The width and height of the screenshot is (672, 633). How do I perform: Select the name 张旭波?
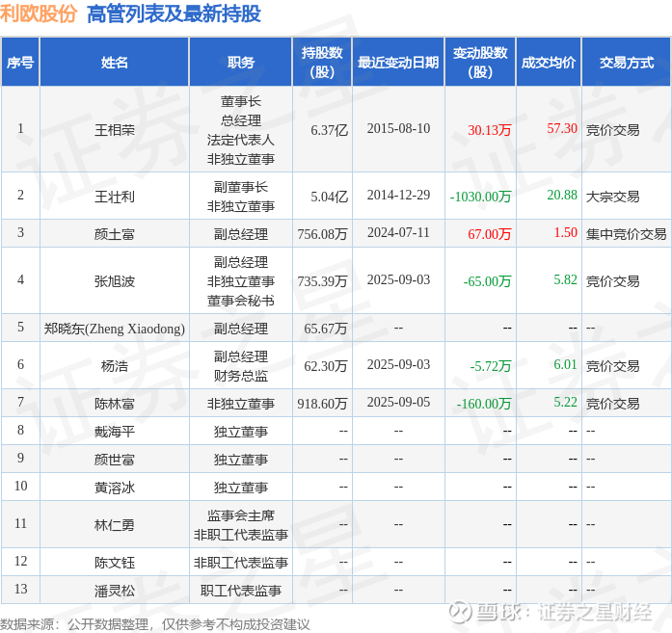point(115,281)
